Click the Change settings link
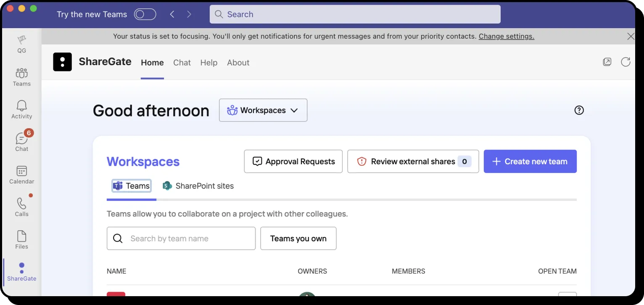 coord(507,37)
